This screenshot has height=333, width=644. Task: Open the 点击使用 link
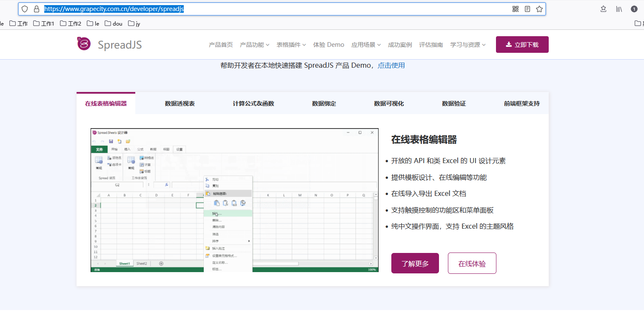pyautogui.click(x=391, y=65)
